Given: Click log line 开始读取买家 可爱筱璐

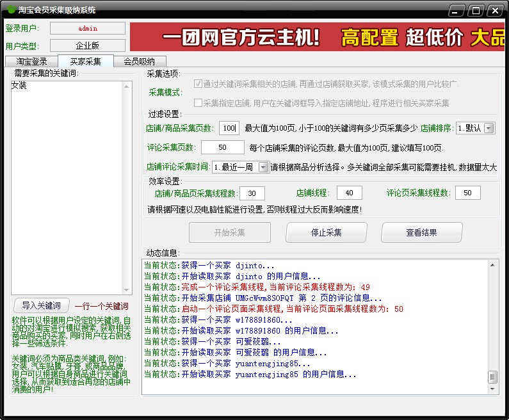Looking at the screenshot, I should click(x=236, y=353).
